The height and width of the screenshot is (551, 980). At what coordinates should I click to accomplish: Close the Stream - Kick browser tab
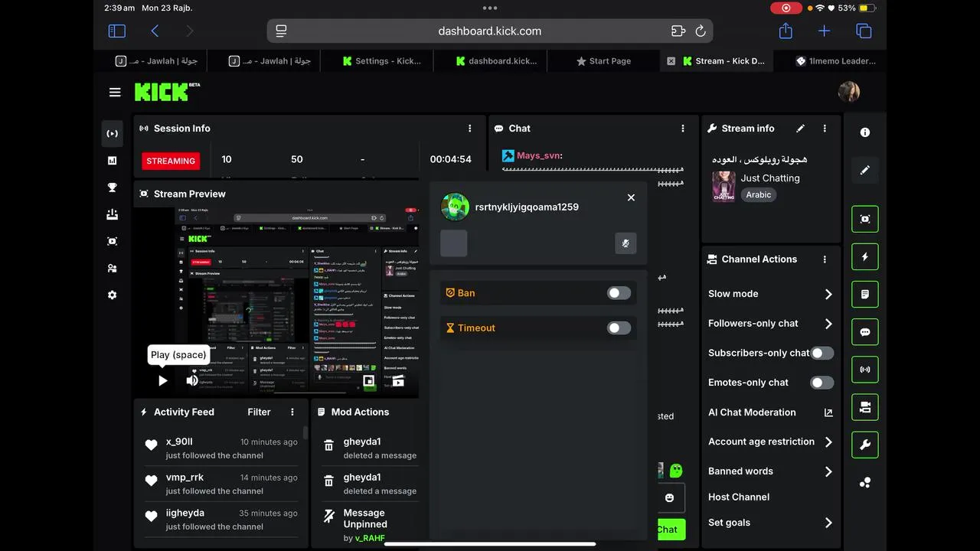coord(671,61)
